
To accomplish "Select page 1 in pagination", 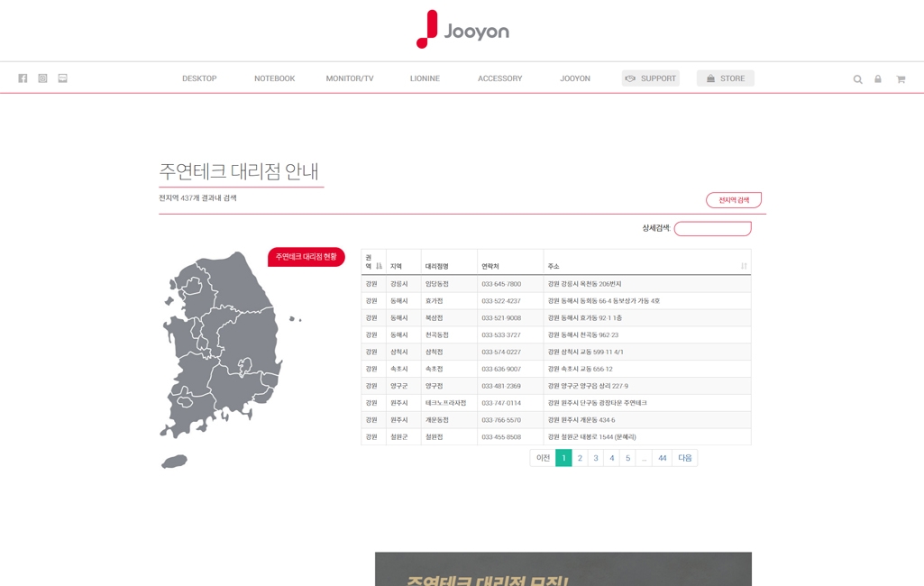I will tap(563, 458).
